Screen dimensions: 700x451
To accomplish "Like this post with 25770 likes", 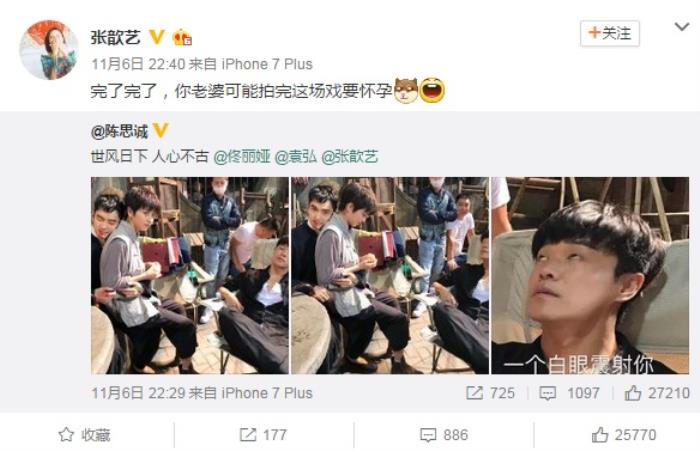I will [624, 435].
